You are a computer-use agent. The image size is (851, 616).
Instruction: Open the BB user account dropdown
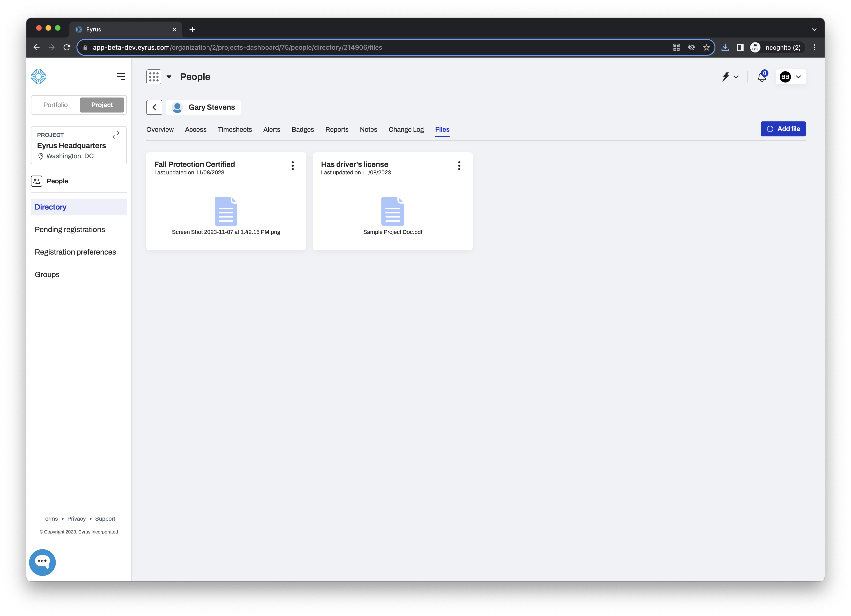click(790, 77)
